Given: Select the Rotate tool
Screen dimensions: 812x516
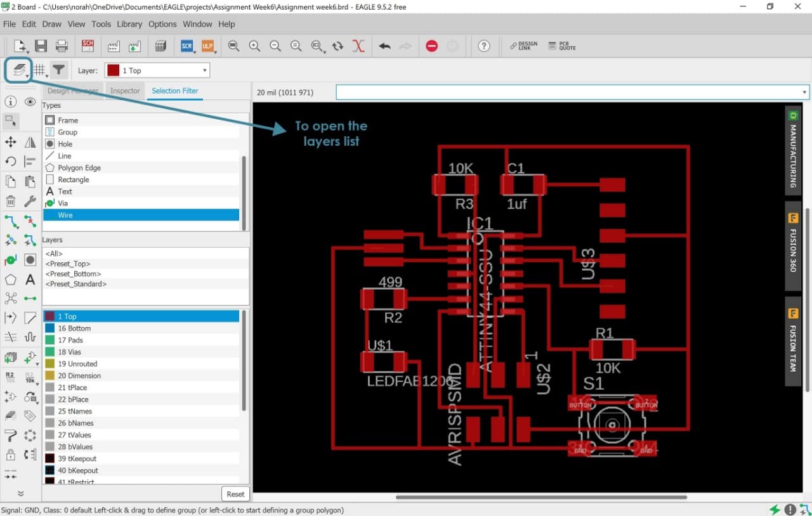Looking at the screenshot, I should click(x=11, y=162).
